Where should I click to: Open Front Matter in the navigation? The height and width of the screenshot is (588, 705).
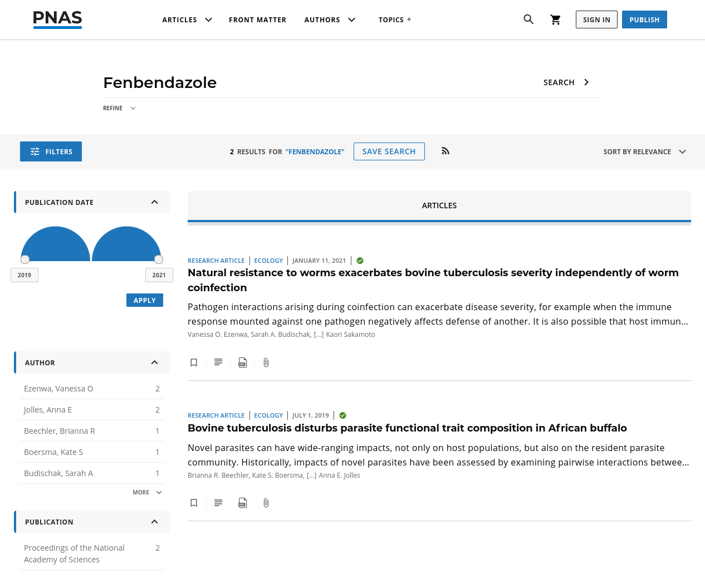(257, 19)
